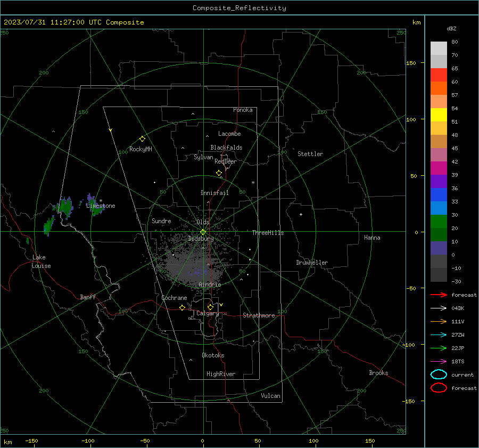Click the ThreeHills map label
The width and height of the screenshot is (479, 448).
(268, 233)
